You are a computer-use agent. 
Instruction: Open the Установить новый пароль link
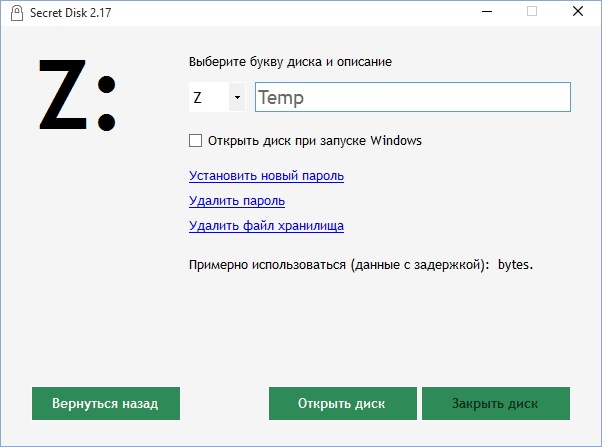coord(266,176)
